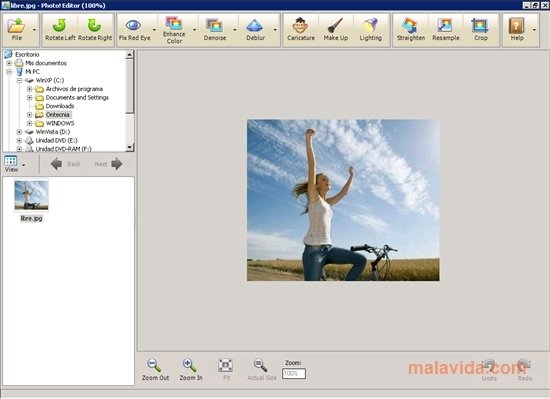Choose the Straighten tool
This screenshot has height=399, width=550.
point(411,30)
